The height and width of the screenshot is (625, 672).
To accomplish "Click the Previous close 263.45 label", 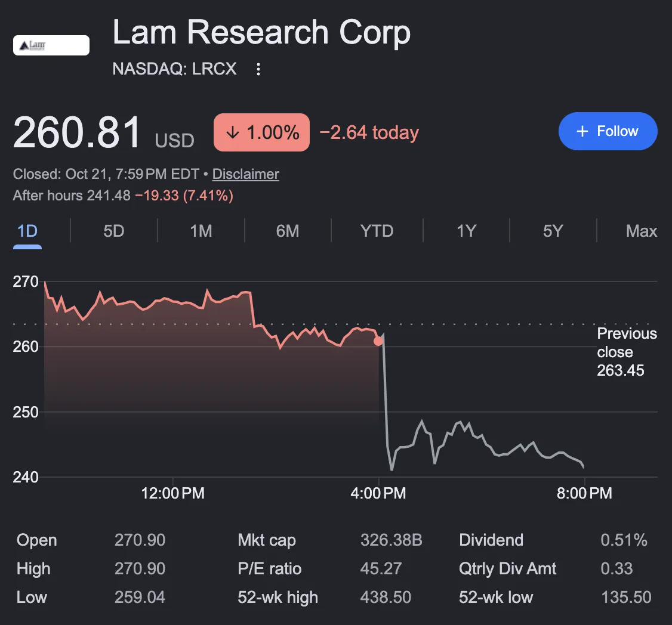I will [627, 352].
